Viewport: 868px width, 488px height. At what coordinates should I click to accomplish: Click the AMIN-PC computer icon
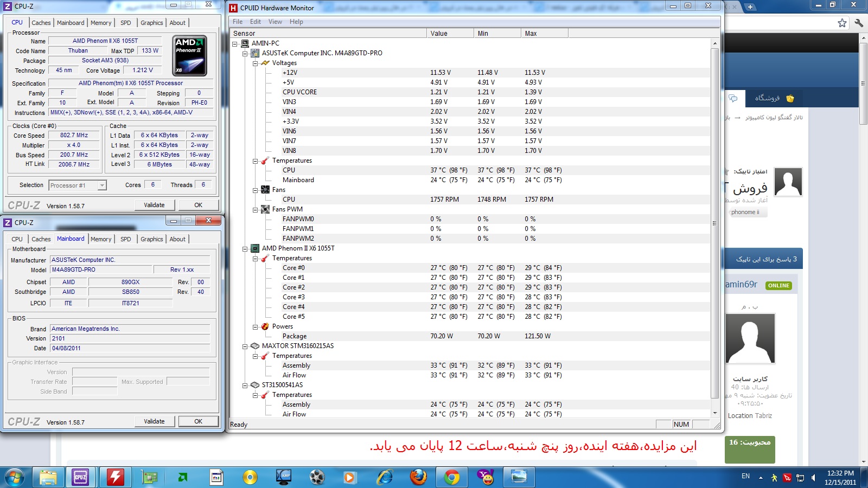pyautogui.click(x=245, y=43)
